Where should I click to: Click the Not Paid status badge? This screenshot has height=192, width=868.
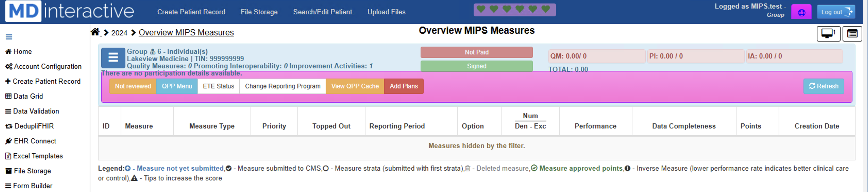477,52
